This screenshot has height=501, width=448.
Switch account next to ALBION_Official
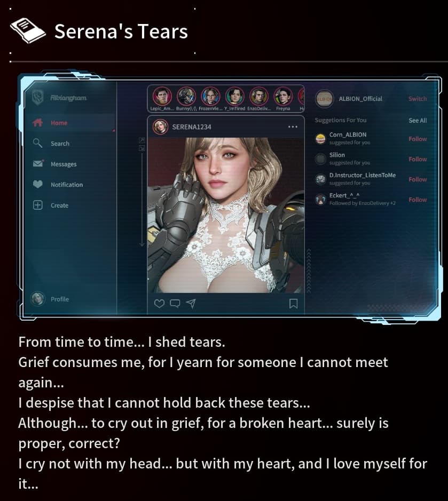click(418, 99)
